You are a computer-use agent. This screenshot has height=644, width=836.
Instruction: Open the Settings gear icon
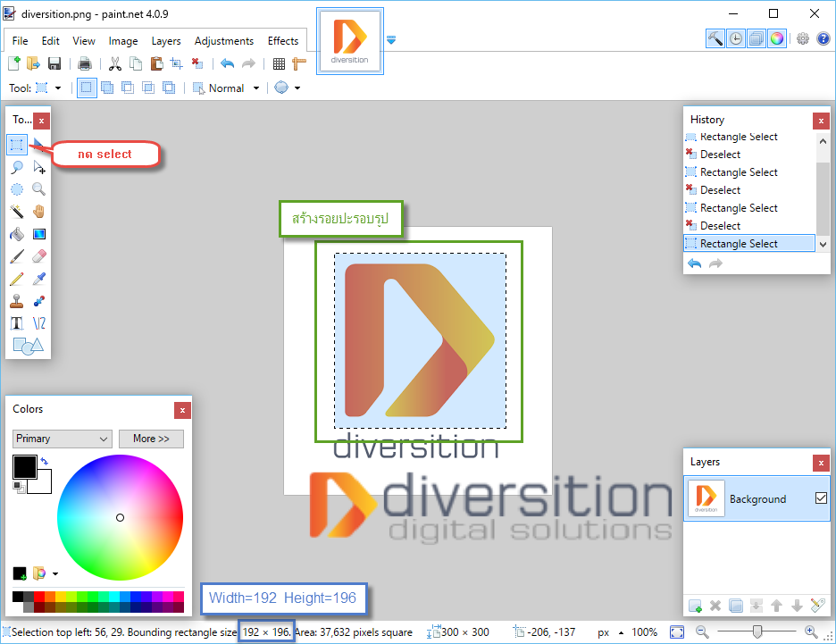[802, 38]
